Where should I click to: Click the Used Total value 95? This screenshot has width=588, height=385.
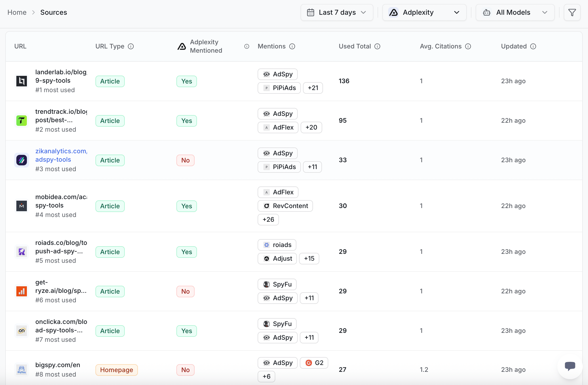[x=343, y=121]
